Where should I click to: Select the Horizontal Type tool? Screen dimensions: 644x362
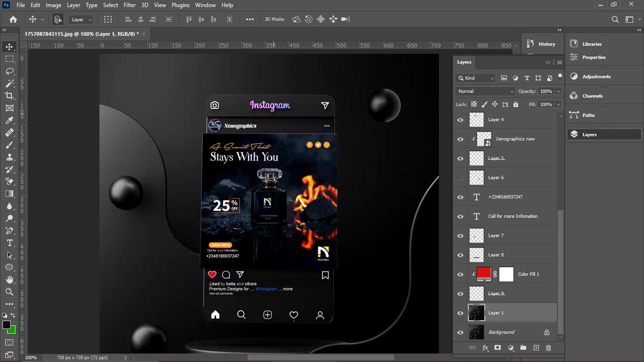[x=9, y=242]
